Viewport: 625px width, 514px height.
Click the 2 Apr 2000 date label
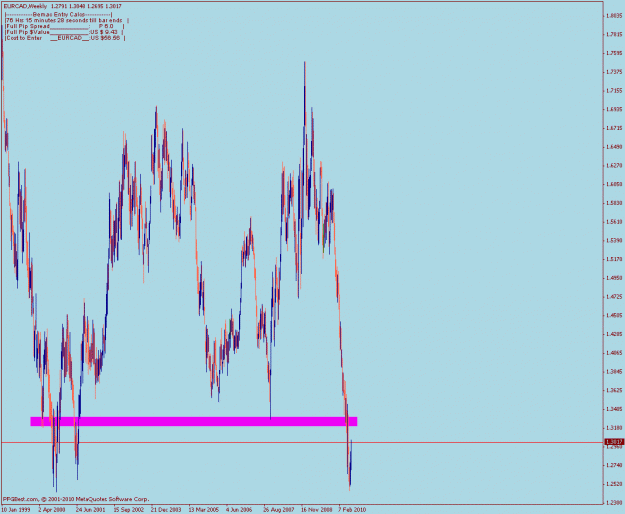[52, 510]
